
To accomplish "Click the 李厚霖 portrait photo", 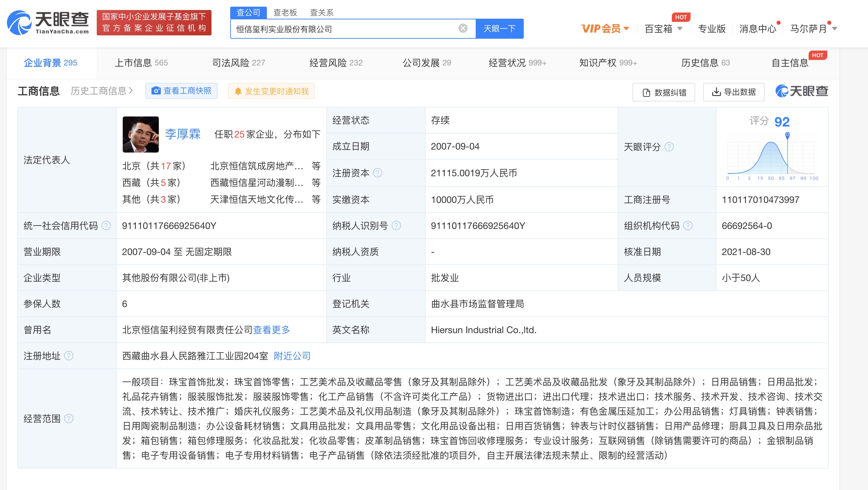I will (140, 134).
